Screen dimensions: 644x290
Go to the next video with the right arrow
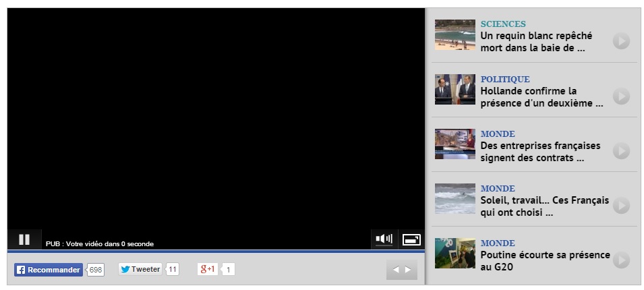408,270
